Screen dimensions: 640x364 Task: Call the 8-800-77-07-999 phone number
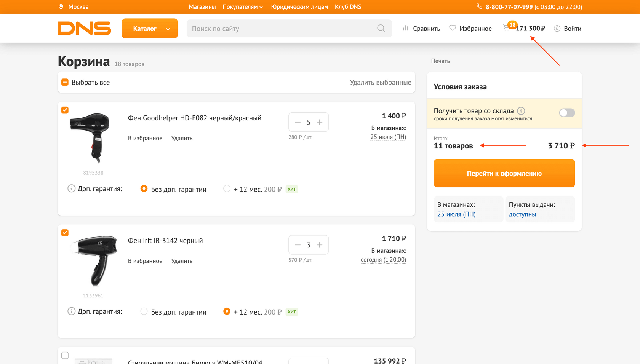coord(509,7)
